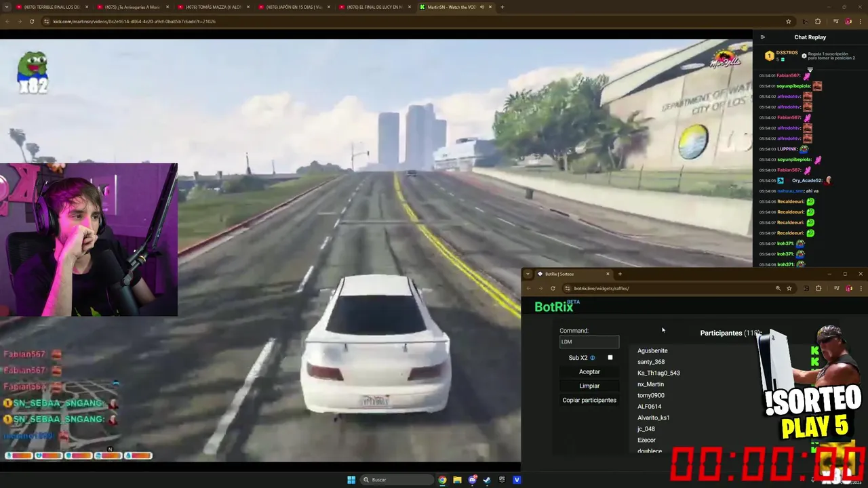Image resolution: width=868 pixels, height=488 pixels.
Task: Open a new tab in the main browser
Action: (502, 7)
